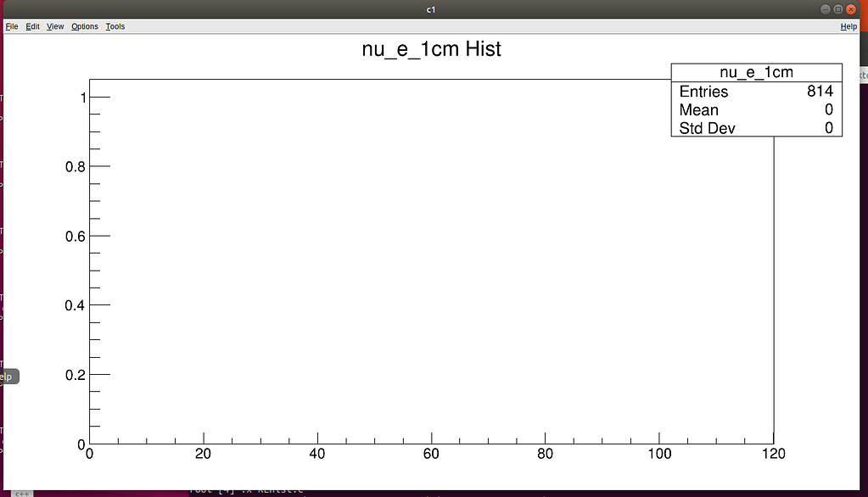The width and height of the screenshot is (868, 497).
Task: Open the Edit menu
Action: tap(32, 26)
